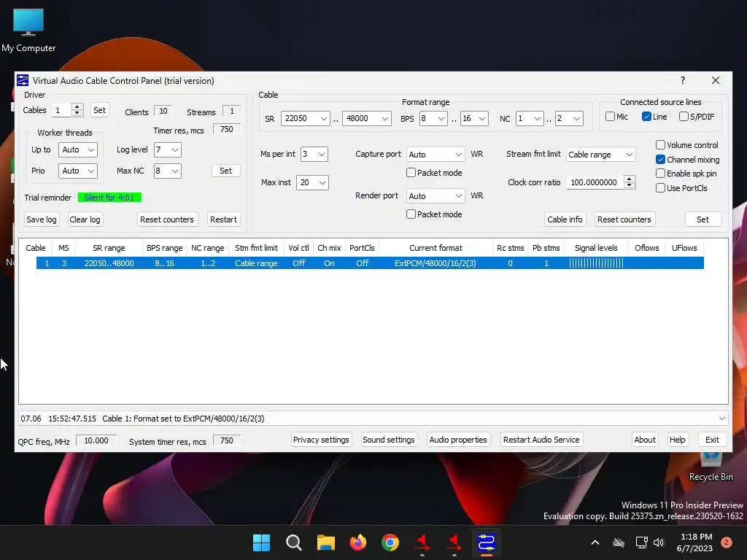
Task: Open Privacy settings
Action: tap(321, 440)
